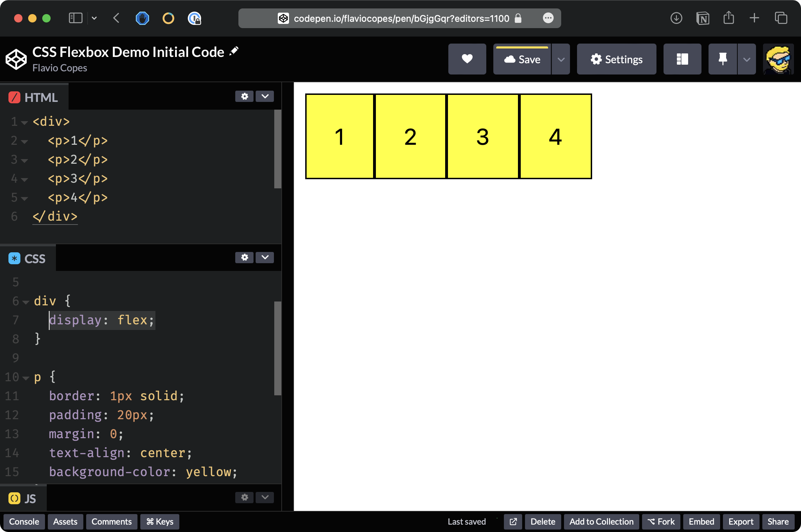This screenshot has height=532, width=801.
Task: Expand the Save options dropdown arrow
Action: (x=561, y=59)
